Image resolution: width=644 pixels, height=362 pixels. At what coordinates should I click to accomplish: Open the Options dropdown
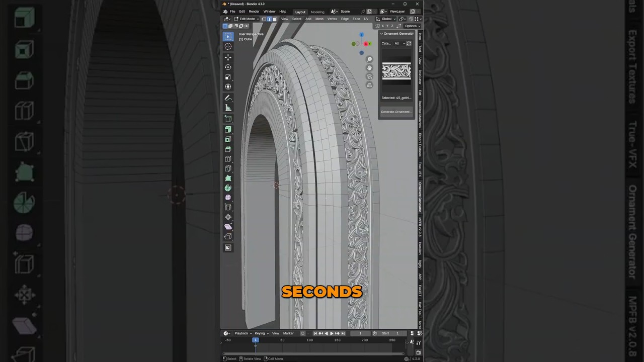(x=412, y=26)
